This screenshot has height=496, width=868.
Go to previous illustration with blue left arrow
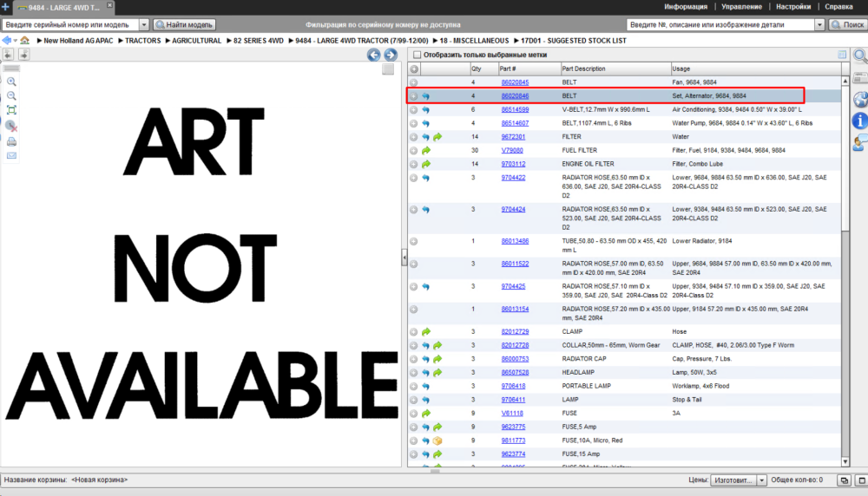[373, 55]
